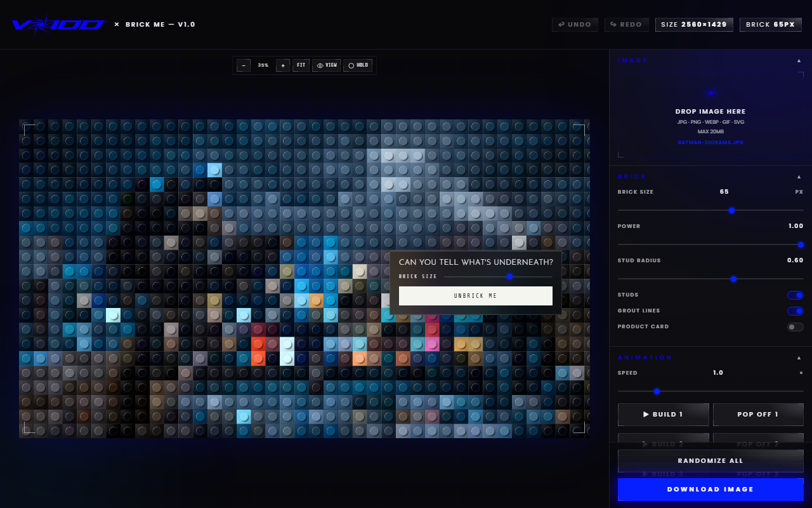Click the Power value 1.00

coord(796,226)
